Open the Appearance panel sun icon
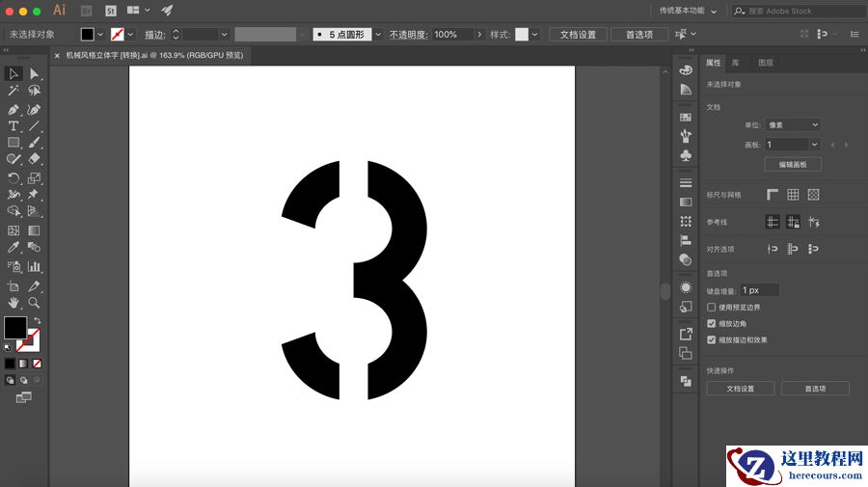Viewport: 868px width, 487px height. (x=686, y=287)
